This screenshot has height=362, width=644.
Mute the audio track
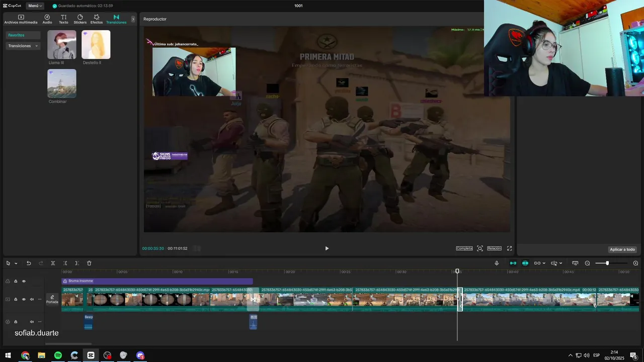point(32,322)
